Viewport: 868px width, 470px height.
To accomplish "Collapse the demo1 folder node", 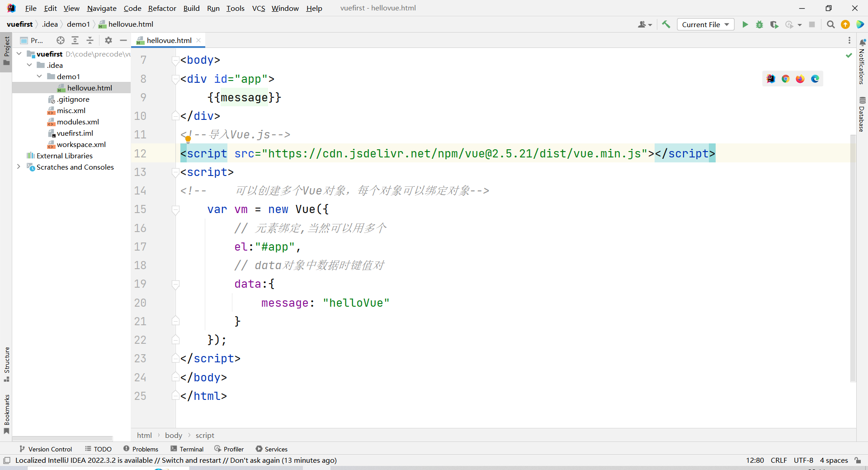I will click(39, 76).
